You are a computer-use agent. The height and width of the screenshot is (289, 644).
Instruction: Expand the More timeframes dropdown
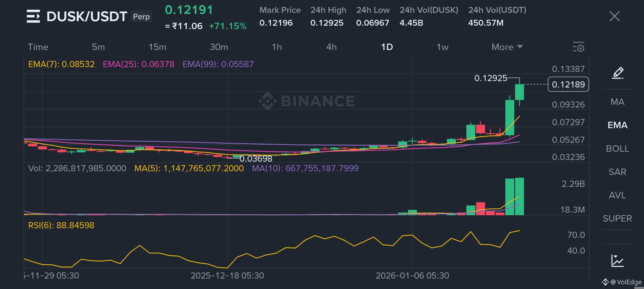(x=507, y=47)
